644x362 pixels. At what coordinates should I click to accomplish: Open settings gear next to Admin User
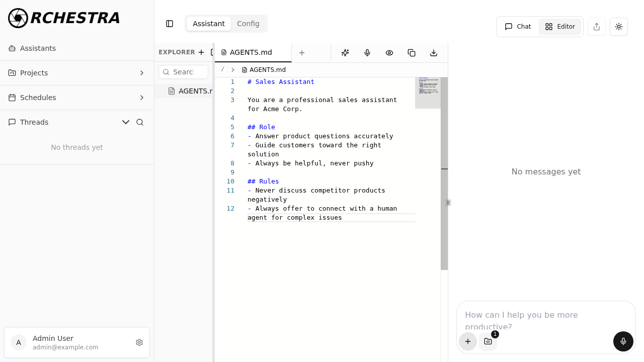(139, 342)
